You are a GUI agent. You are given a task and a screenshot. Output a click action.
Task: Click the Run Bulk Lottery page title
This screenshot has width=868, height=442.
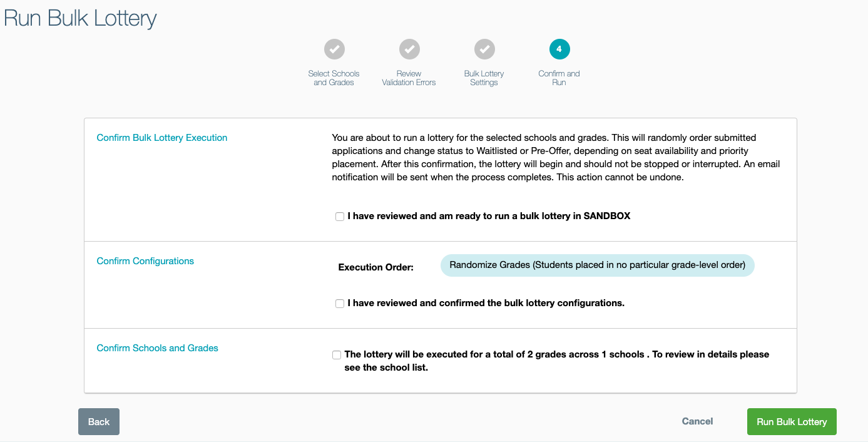tap(80, 18)
